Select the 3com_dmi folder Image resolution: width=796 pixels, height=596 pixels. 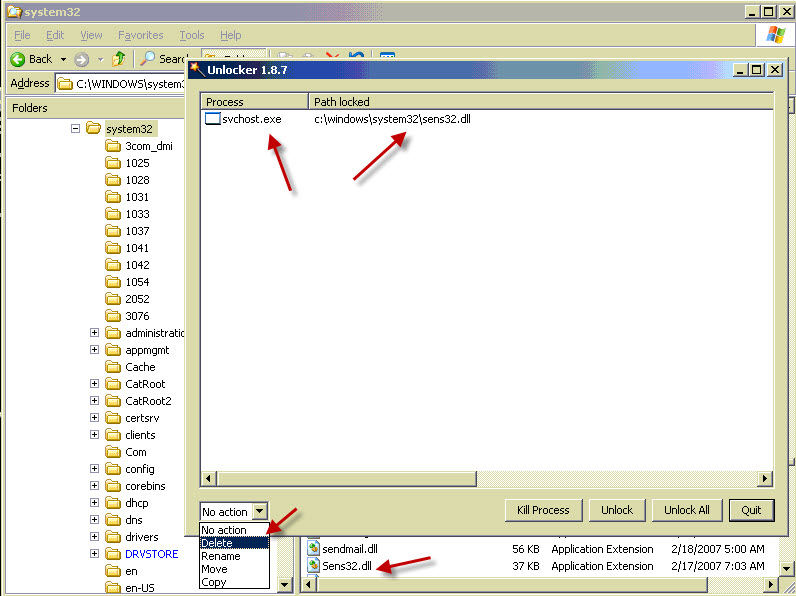pyautogui.click(x=149, y=146)
